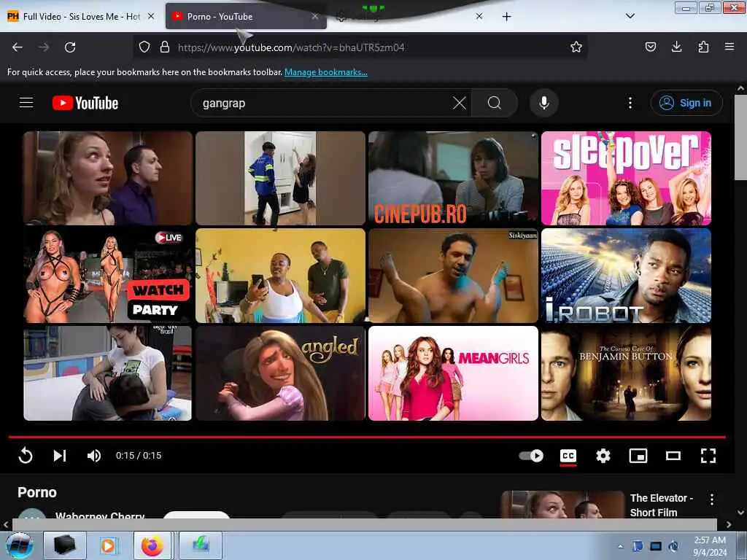Replay the video

click(x=26, y=456)
